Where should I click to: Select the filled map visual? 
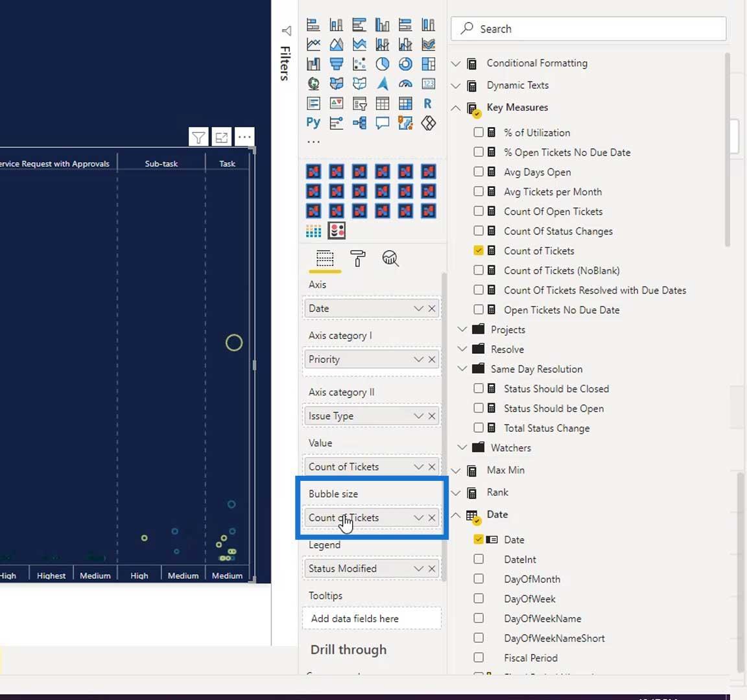tap(337, 84)
